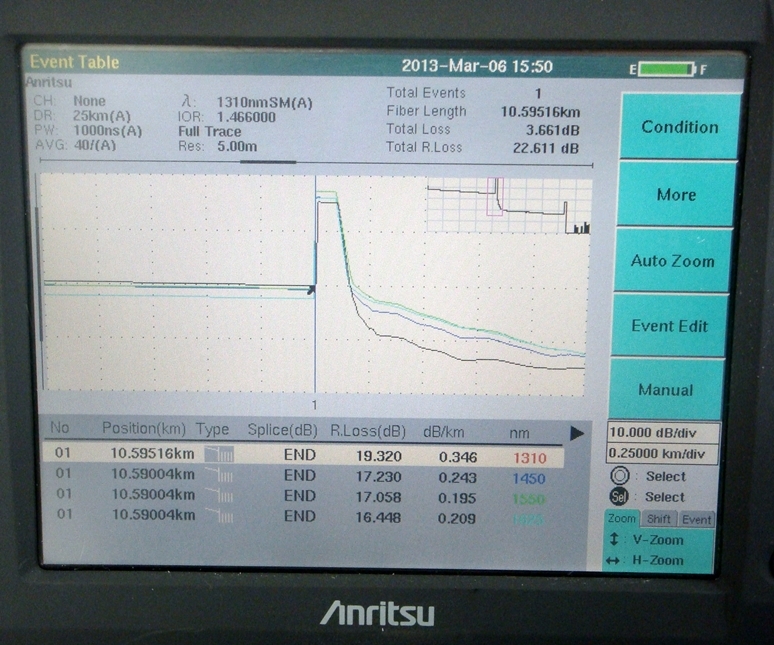Image resolution: width=774 pixels, height=645 pixels.
Task: Click the dB/km value 0.346
Action: 458,457
